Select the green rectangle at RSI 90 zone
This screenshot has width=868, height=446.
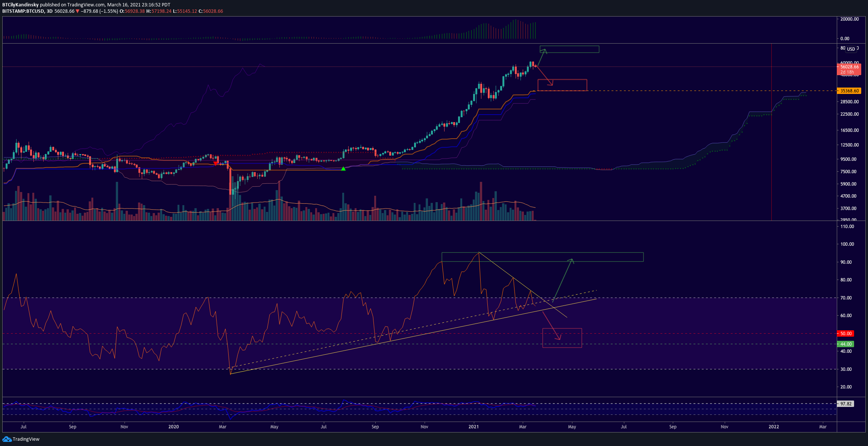[x=542, y=257]
